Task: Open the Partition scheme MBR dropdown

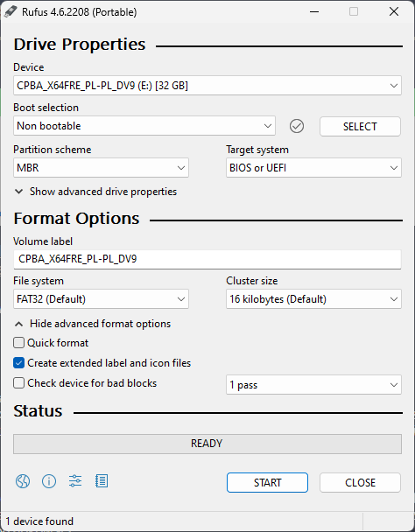Action: pos(101,168)
